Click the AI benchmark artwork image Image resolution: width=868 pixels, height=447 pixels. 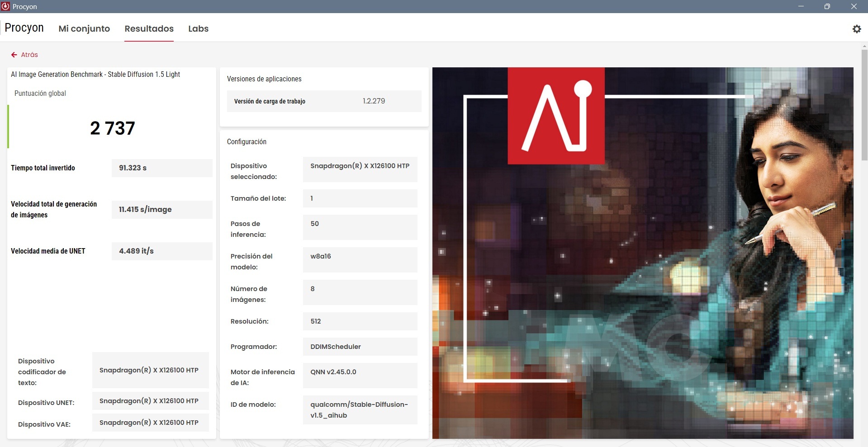[643, 253]
